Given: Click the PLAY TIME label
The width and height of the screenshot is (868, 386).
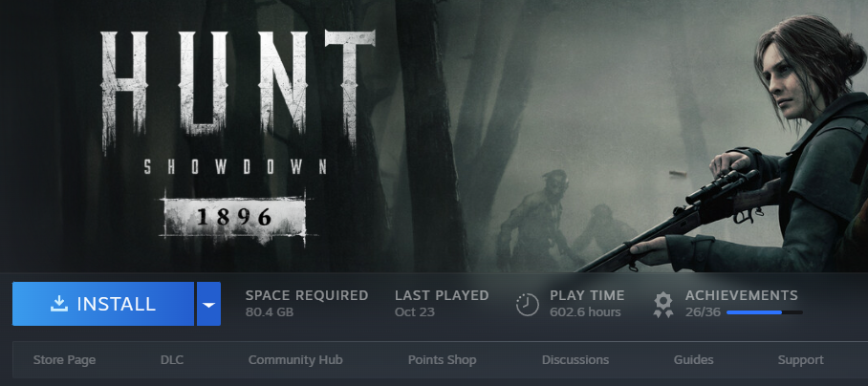Looking at the screenshot, I should point(587,295).
